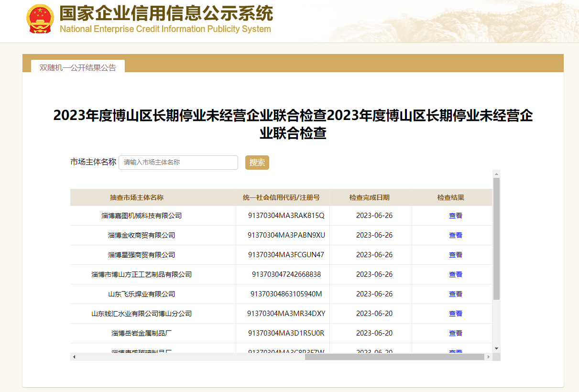The image size is (579, 392).
Task: Click the 抽查市场主体名称 column header
Action: pos(137,197)
